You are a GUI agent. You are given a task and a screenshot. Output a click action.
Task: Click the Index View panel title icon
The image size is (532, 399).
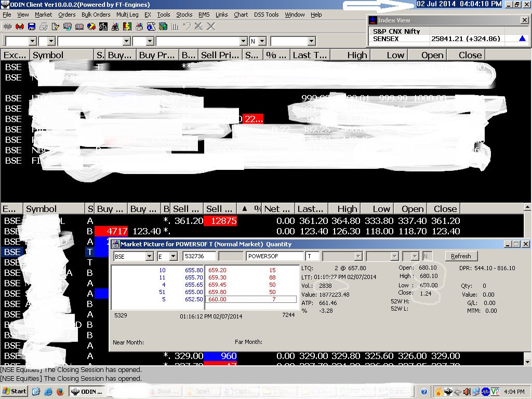[373, 20]
